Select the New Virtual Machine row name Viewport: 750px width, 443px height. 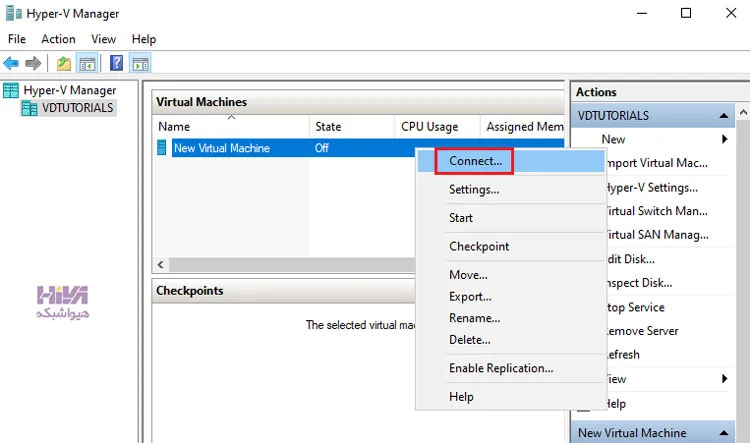221,148
